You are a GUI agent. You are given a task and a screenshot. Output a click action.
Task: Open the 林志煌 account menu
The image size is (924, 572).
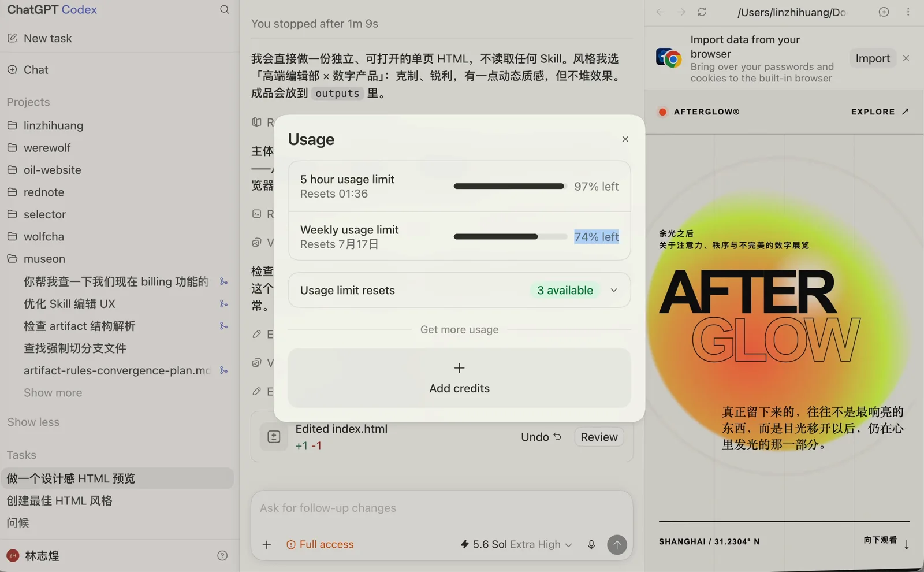pyautogui.click(x=33, y=556)
